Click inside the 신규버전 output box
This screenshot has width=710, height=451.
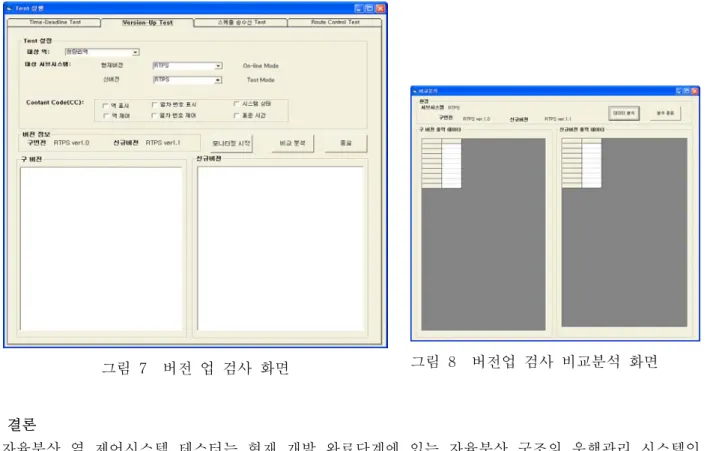(x=281, y=249)
